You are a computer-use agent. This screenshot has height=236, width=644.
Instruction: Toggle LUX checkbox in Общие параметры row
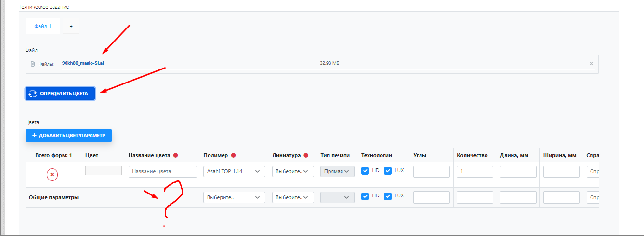[x=388, y=197]
